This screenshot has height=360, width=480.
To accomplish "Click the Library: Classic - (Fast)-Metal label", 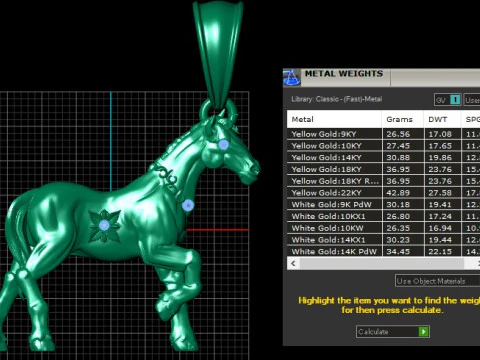I will [337, 99].
